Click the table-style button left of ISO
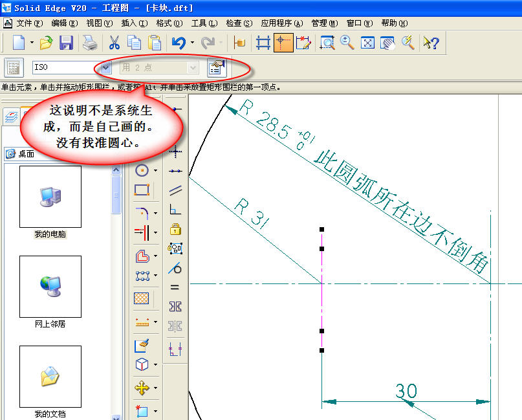522x420 pixels. (x=14, y=67)
